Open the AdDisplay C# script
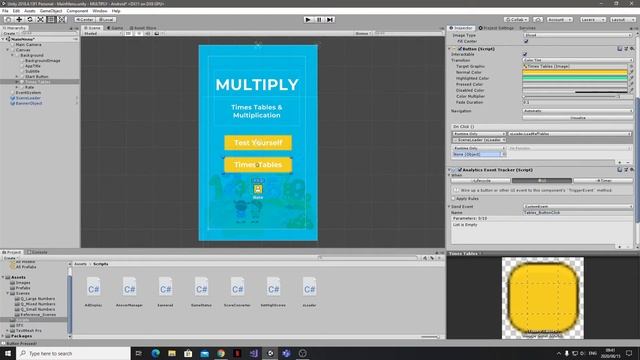Screen dimensions: 640x360 pos(93,291)
